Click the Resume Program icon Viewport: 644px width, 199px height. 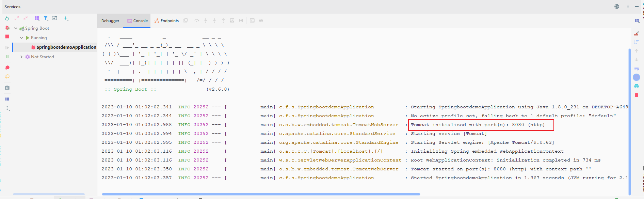tap(7, 48)
